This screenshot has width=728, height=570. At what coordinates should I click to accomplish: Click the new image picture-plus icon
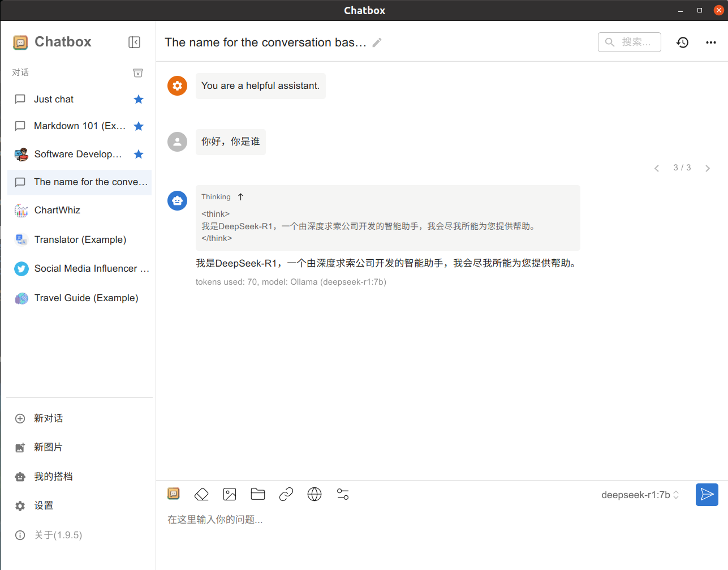coord(20,447)
